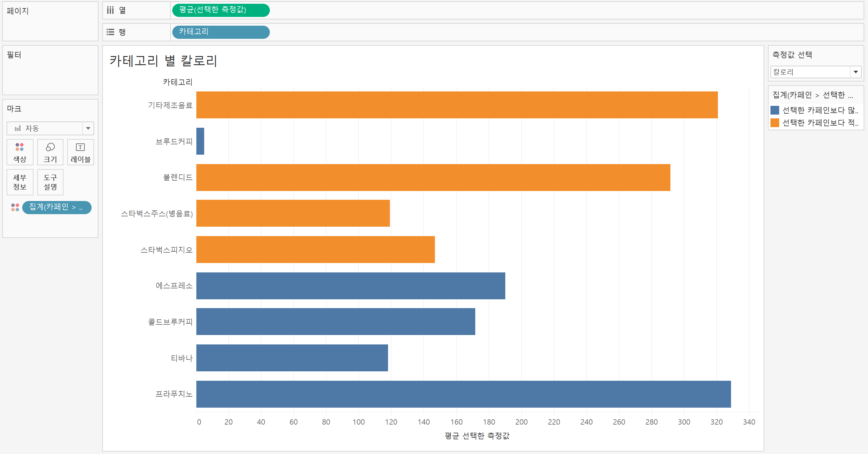Select the 프라푸치노 bar in the chart
This screenshot has height=454, width=868.
tap(463, 394)
